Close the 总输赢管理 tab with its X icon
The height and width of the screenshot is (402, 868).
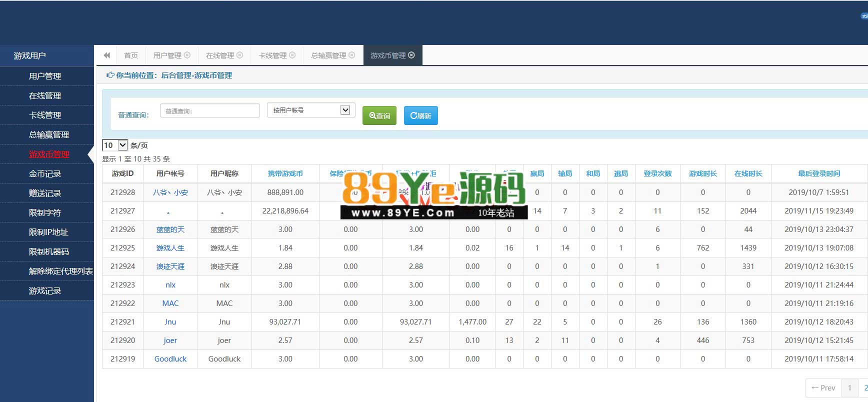pos(352,55)
